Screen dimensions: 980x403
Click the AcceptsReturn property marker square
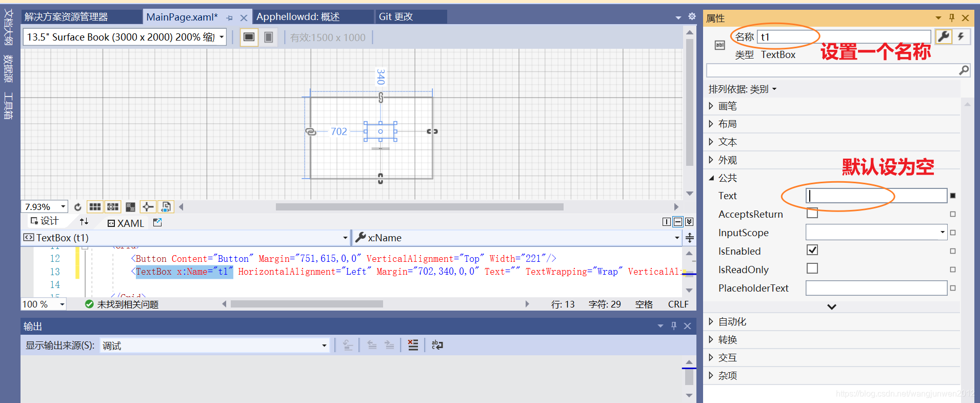click(x=953, y=214)
